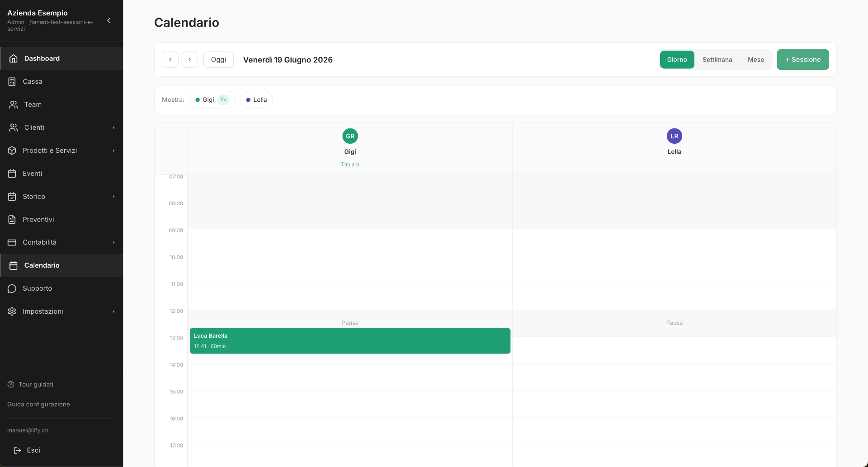Click the Team people icon
Viewport: 868px width, 467px height.
[14, 104]
